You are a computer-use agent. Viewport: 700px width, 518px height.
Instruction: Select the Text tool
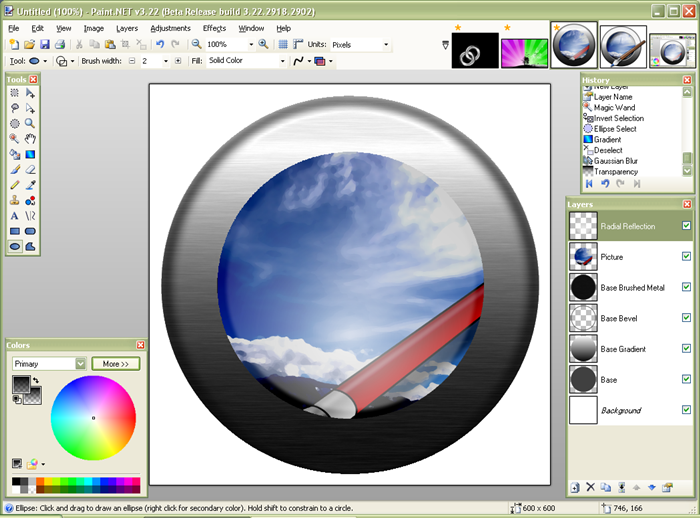[15, 216]
